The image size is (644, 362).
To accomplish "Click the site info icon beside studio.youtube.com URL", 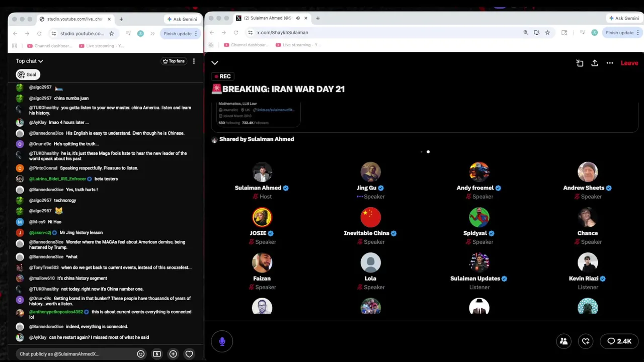I will pos(53,34).
